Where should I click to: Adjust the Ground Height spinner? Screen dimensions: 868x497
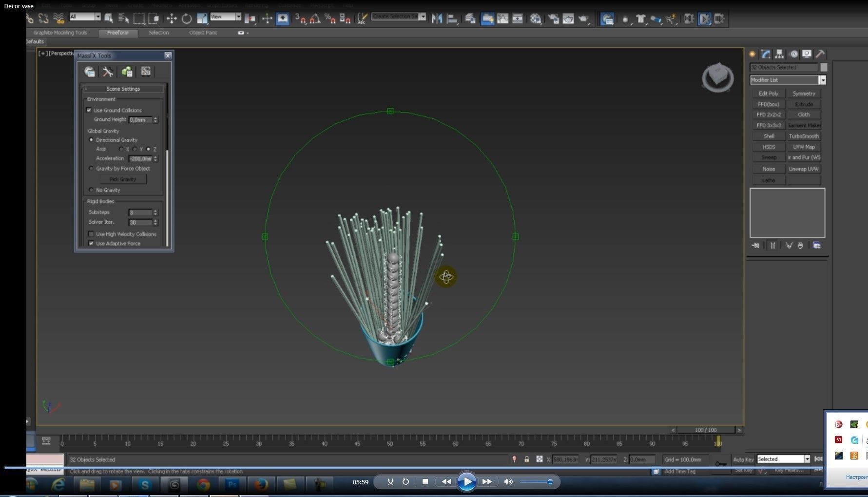pos(155,120)
